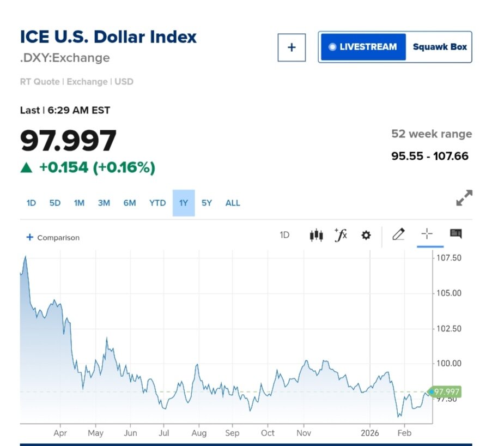Open the 1D interval dropdown
The image size is (504, 446).
point(284,235)
